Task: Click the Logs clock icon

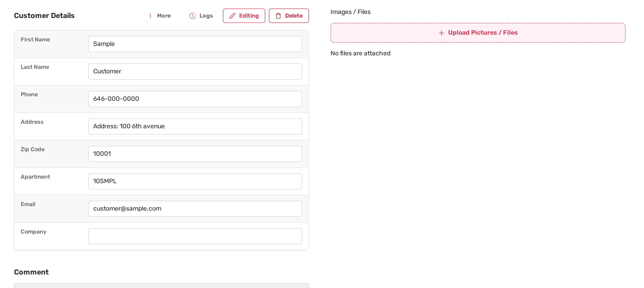Action: click(193, 16)
